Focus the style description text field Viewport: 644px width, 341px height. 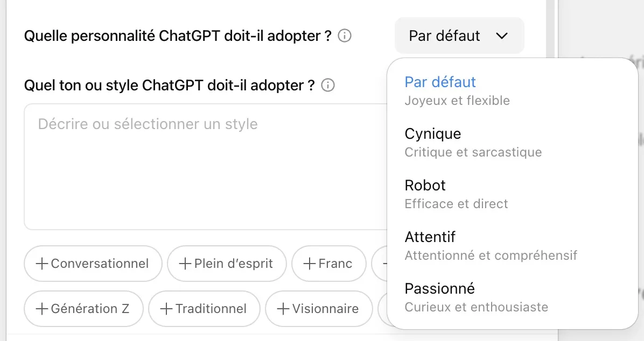coord(205,167)
